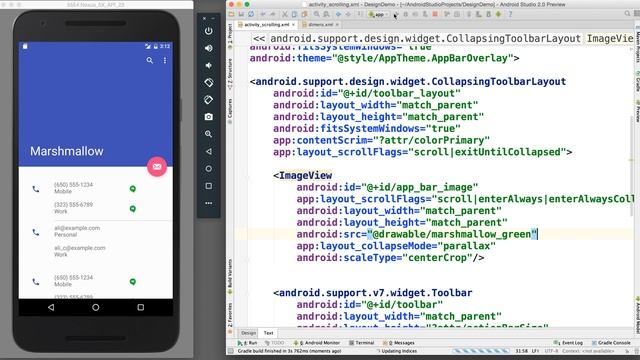Click the Help question mark toolbar icon
The image size is (640, 360).
[510, 14]
